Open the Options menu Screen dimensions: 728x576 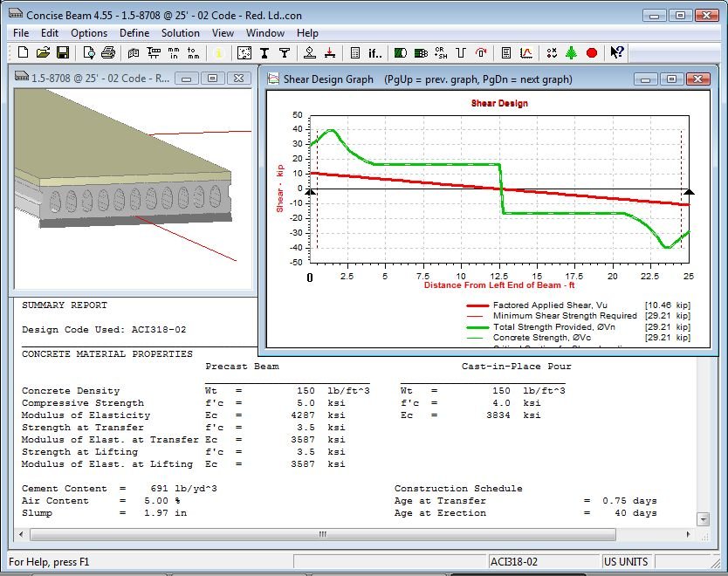point(89,33)
